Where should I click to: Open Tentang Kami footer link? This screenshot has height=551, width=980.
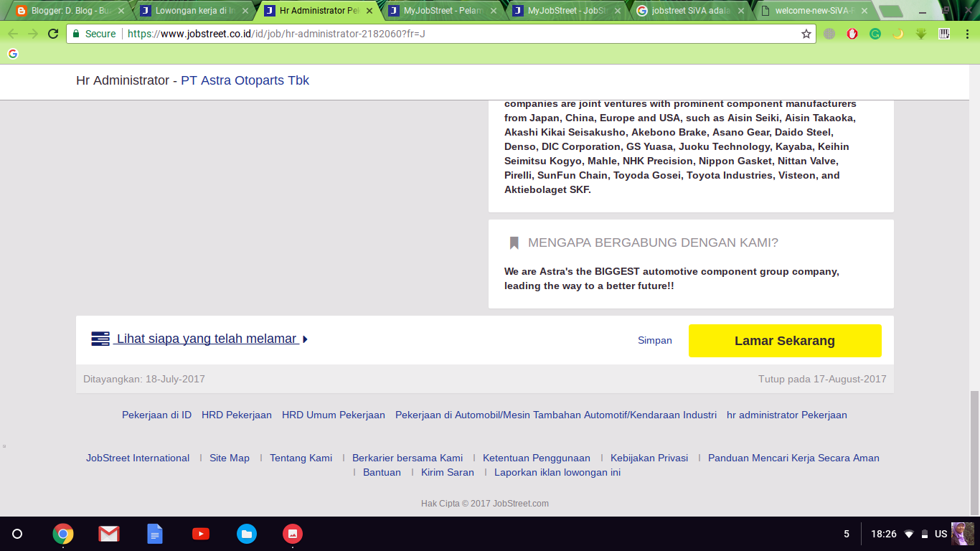[x=301, y=458]
